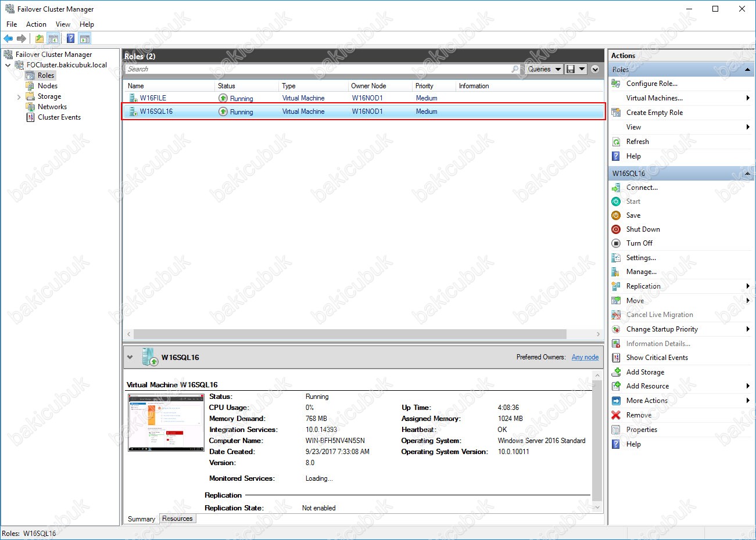Click the blue Help icon in the toolbar

[x=70, y=38]
